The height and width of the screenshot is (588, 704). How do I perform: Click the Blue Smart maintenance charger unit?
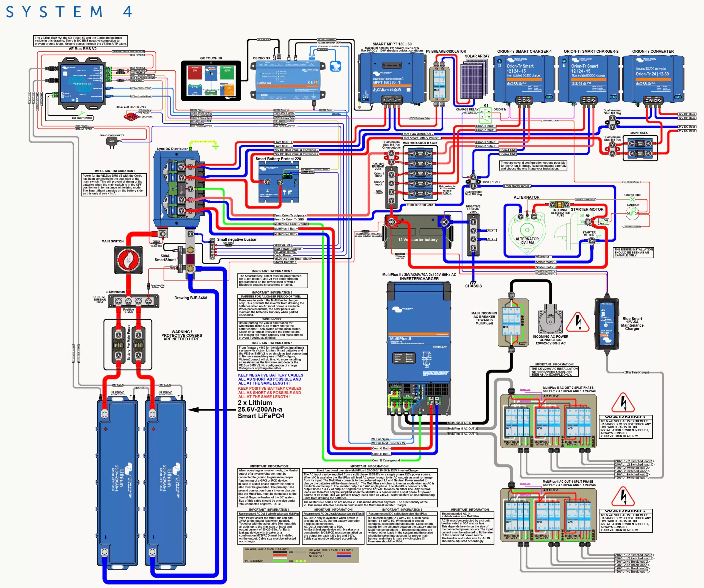click(x=606, y=323)
